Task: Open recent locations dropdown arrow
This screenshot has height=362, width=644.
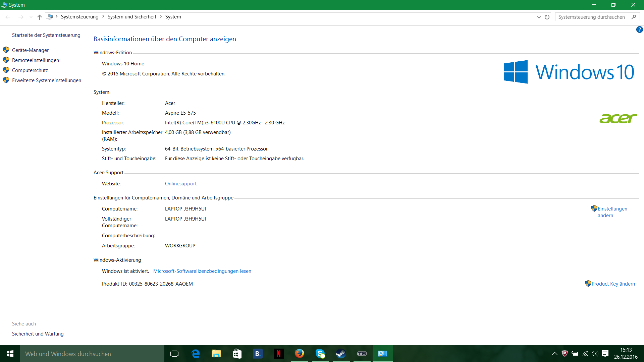Action: [x=31, y=17]
